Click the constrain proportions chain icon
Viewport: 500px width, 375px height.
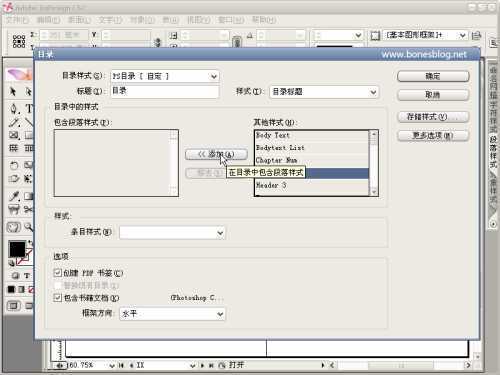[237, 42]
